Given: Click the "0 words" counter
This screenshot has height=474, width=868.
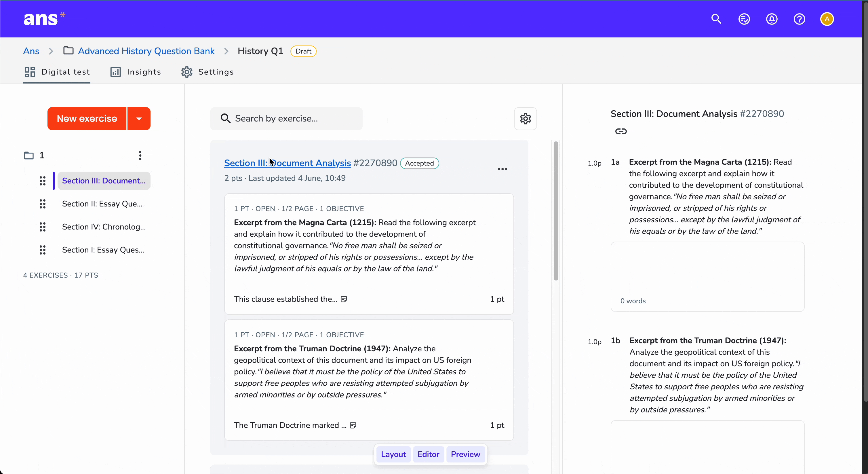Looking at the screenshot, I should tap(633, 301).
